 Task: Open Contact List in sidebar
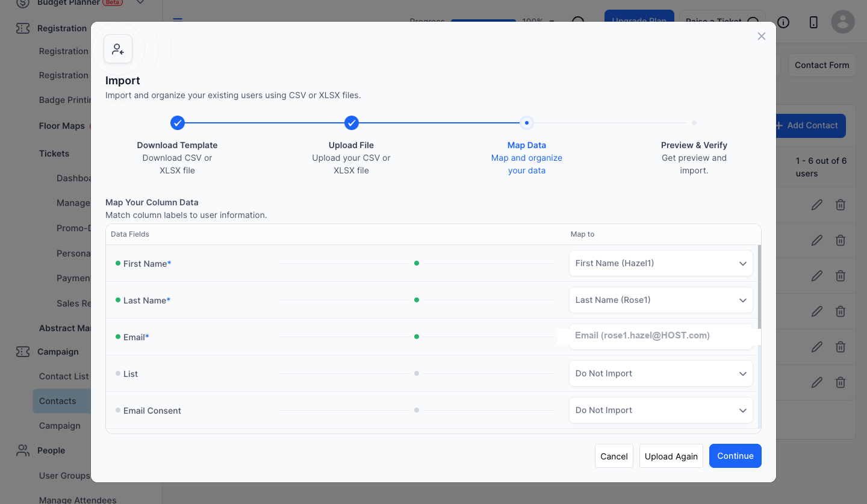[64, 376]
